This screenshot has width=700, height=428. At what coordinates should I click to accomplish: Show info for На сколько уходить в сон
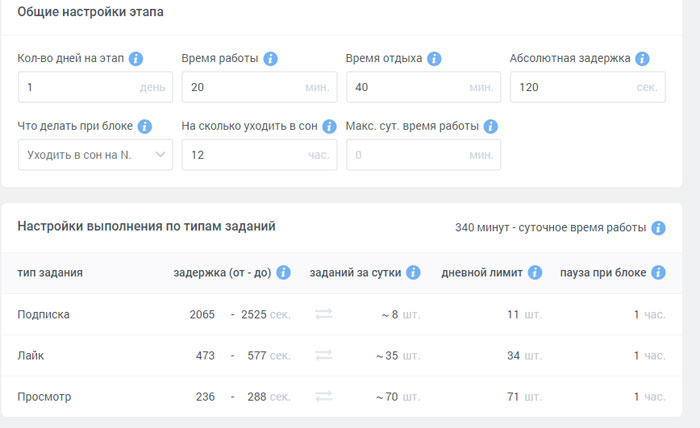329,126
